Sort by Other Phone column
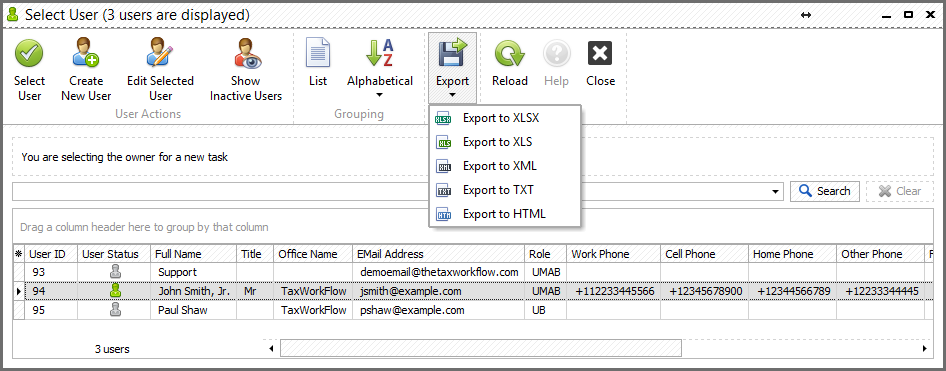This screenshot has height=371, width=946. click(880, 254)
